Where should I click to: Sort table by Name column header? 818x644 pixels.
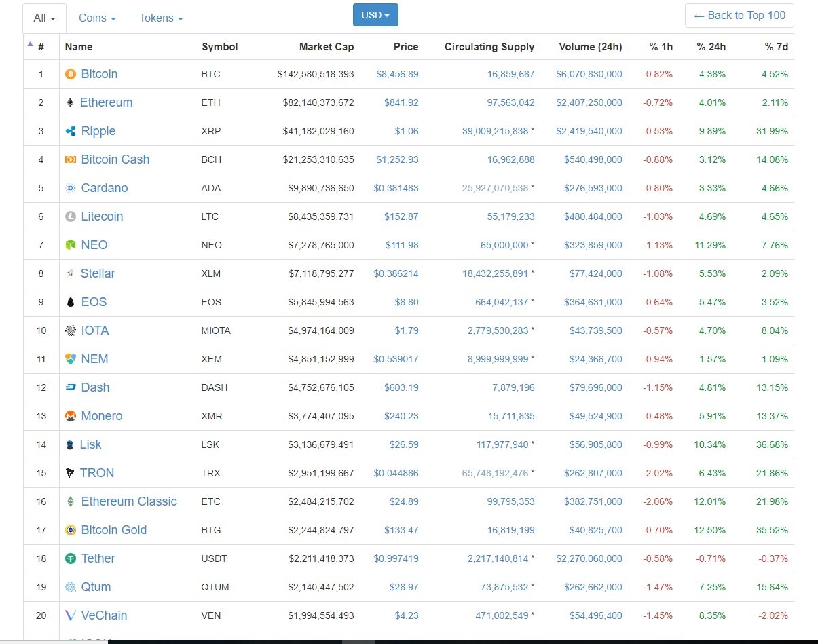click(x=79, y=47)
